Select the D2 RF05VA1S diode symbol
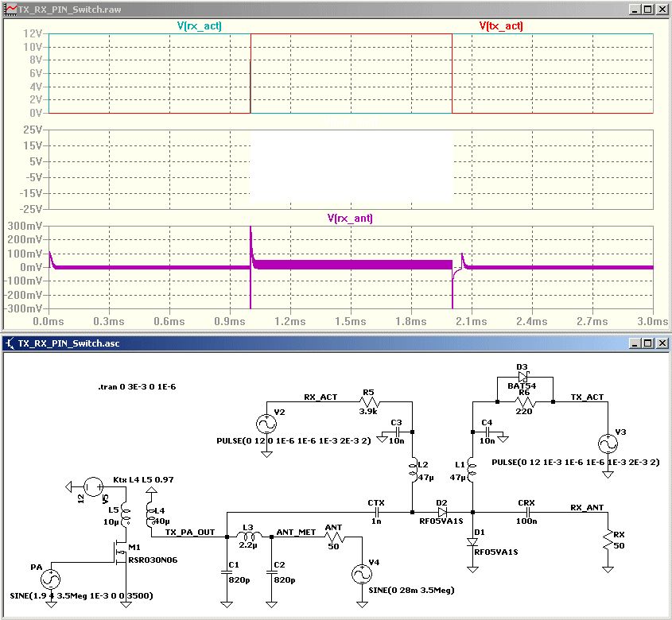The height and width of the screenshot is (620, 672). [x=442, y=513]
